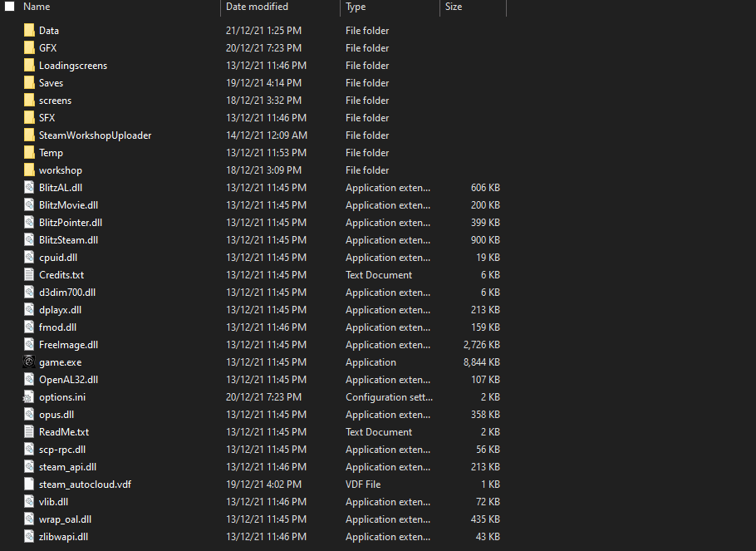756x551 pixels.
Task: Click the options.ini gear icon
Action: (29, 397)
